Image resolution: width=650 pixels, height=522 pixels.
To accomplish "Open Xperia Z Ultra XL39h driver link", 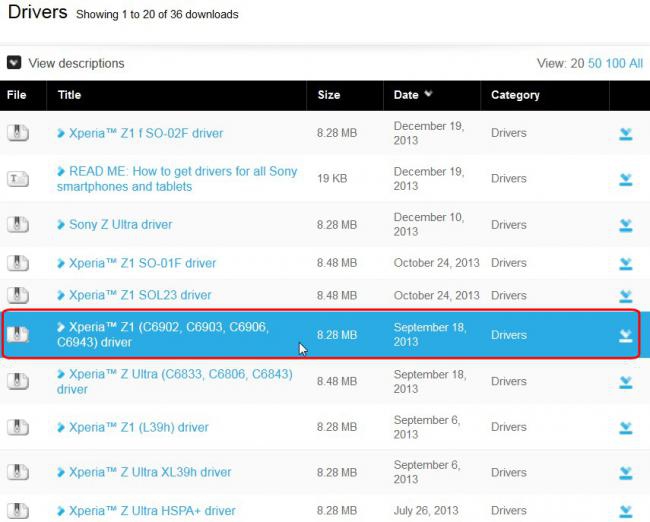I will [x=150, y=472].
